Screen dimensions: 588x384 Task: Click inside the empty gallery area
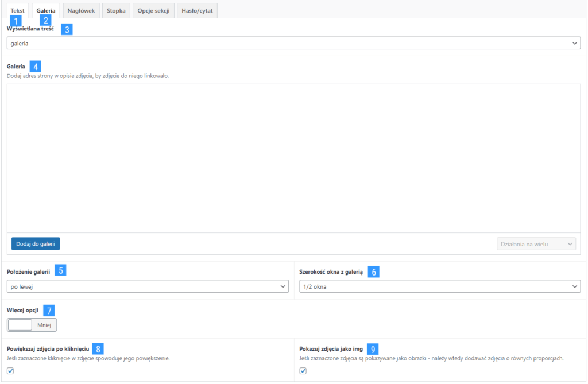[293, 158]
